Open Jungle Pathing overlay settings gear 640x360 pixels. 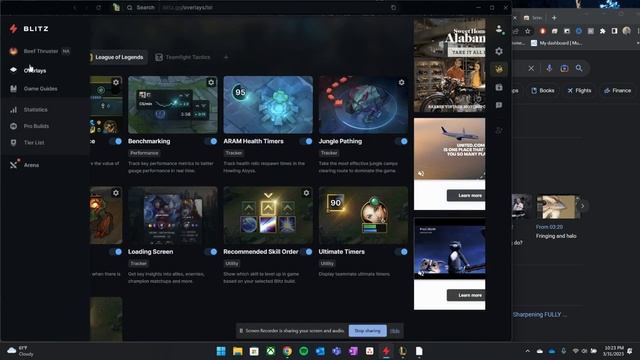pyautogui.click(x=402, y=82)
